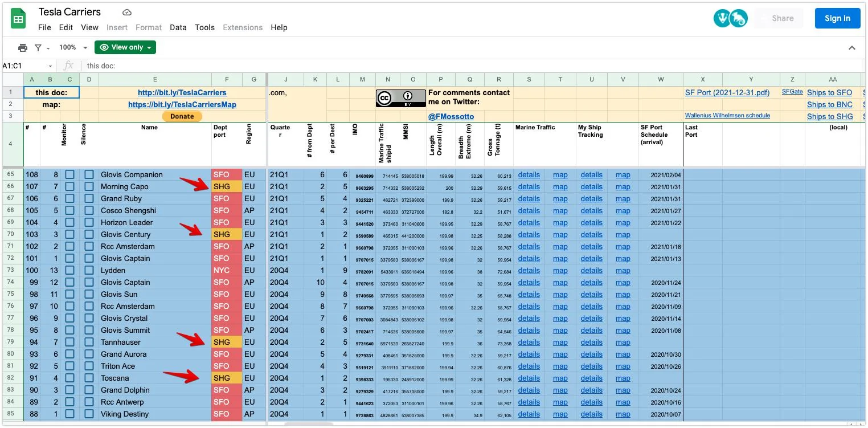Collapse the menus with the top-right chevron
Image resolution: width=868 pixels, height=428 pixels.
pos(852,48)
